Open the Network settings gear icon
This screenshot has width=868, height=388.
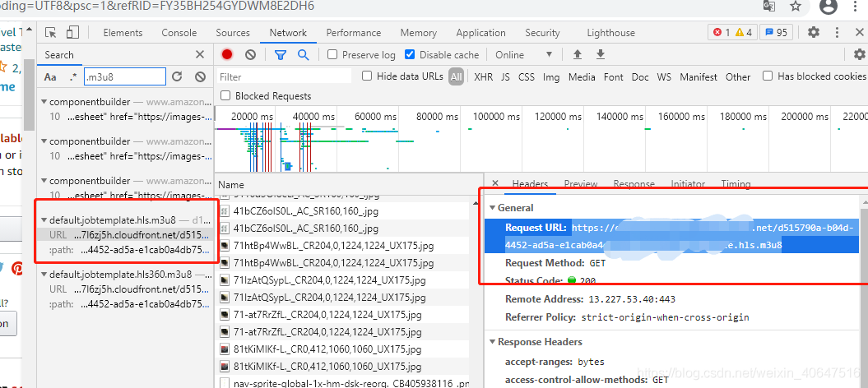(x=859, y=55)
